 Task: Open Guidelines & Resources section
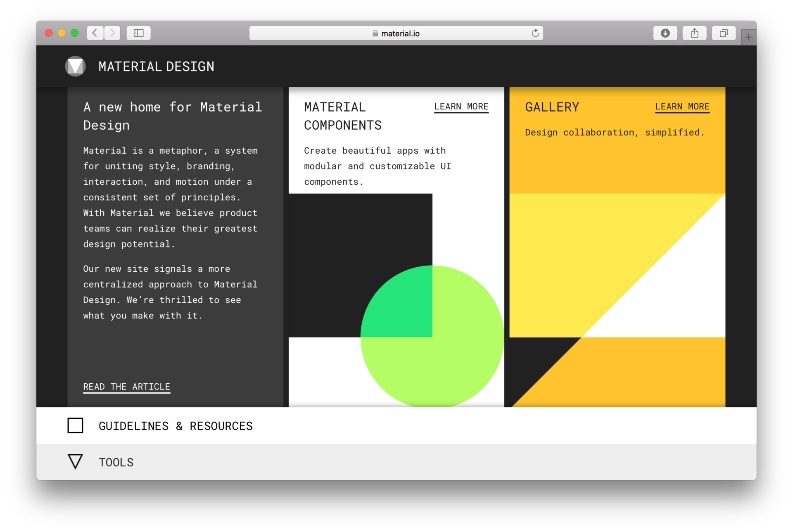[x=176, y=426]
